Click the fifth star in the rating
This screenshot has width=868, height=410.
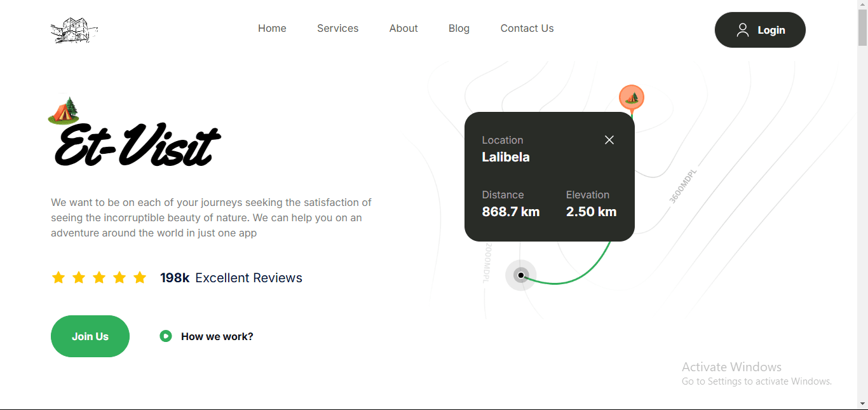(x=140, y=277)
